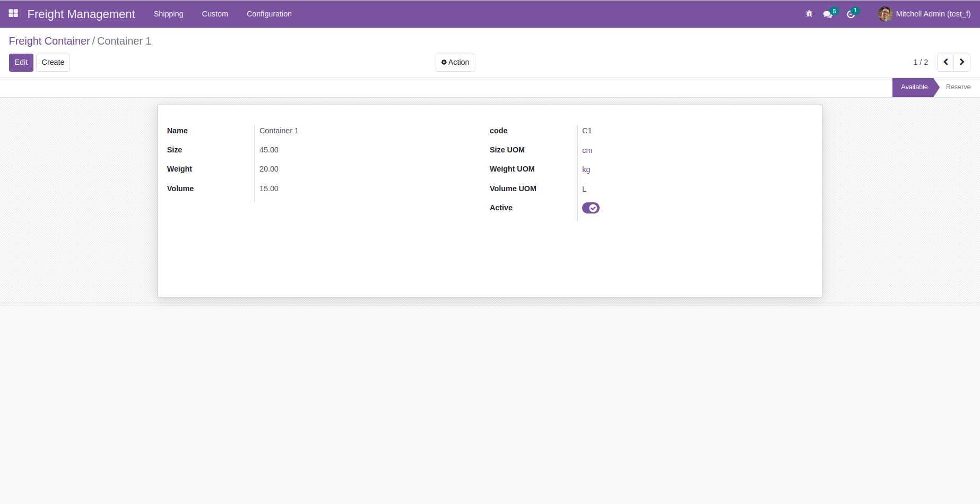Click the Container 1 breadcrumb title
The height and width of the screenshot is (504, 980).
pyautogui.click(x=124, y=41)
